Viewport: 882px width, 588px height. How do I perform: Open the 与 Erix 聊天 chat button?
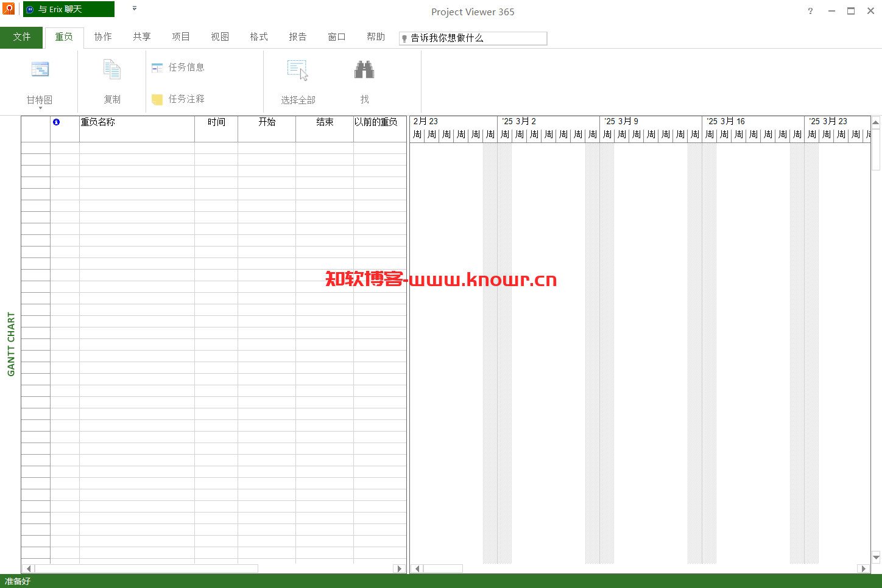69,9
